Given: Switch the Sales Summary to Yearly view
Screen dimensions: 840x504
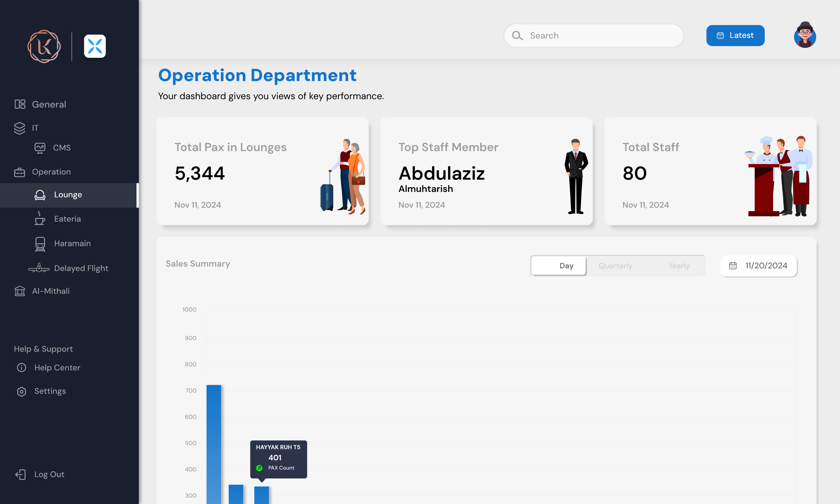Looking at the screenshot, I should [x=679, y=266].
